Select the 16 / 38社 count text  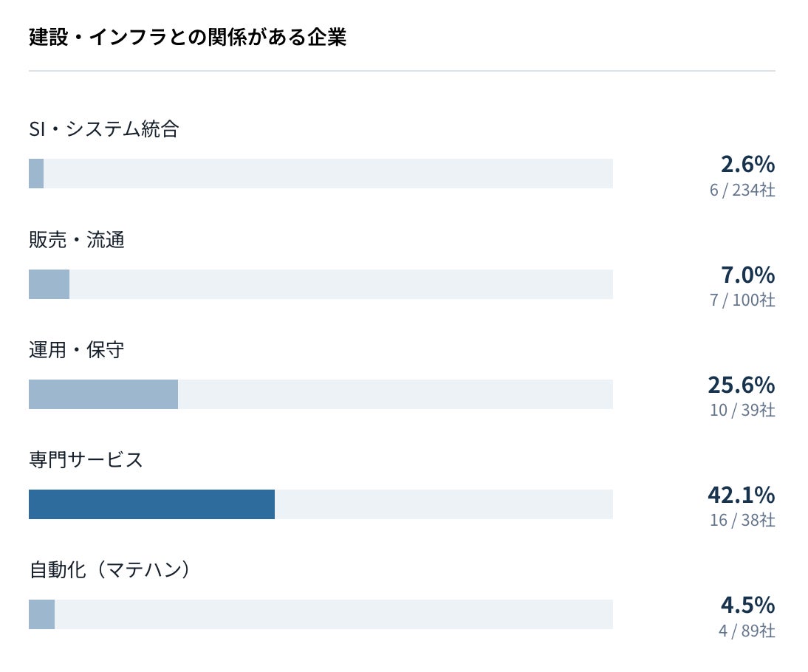[x=742, y=520]
